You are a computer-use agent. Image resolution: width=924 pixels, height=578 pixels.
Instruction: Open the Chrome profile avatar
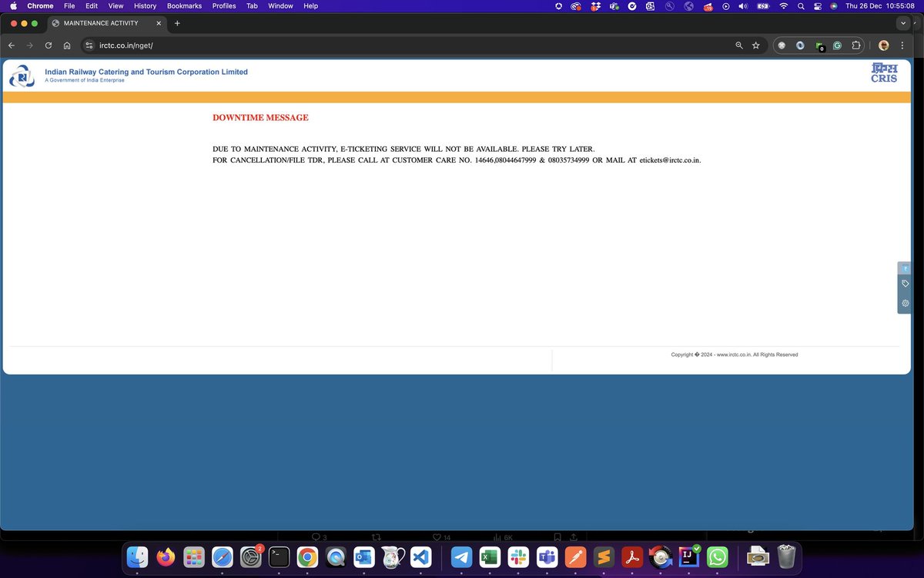tap(884, 45)
